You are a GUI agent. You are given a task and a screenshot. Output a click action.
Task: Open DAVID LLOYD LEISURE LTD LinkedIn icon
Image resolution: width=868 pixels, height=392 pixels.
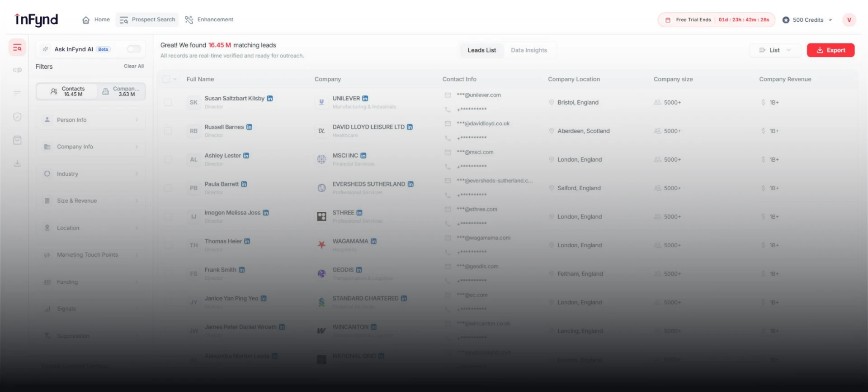(410, 127)
